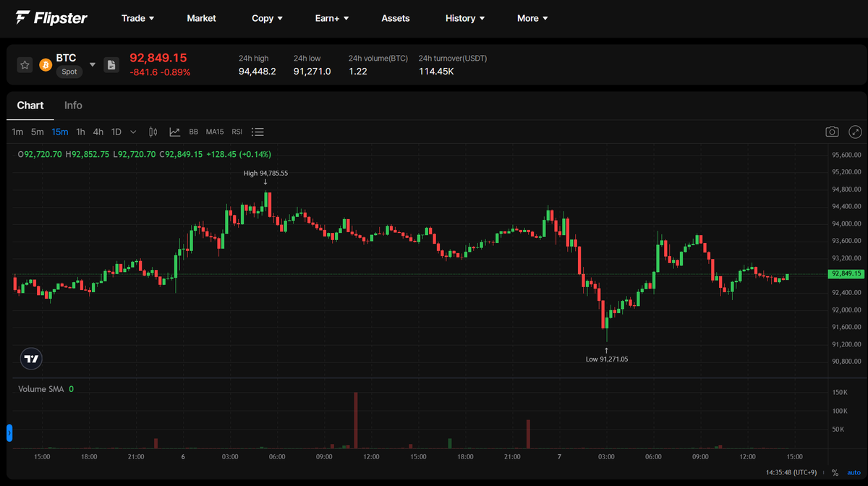This screenshot has height=486, width=868.
Task: Click the TradingView logo on the chart
Action: tap(30, 358)
